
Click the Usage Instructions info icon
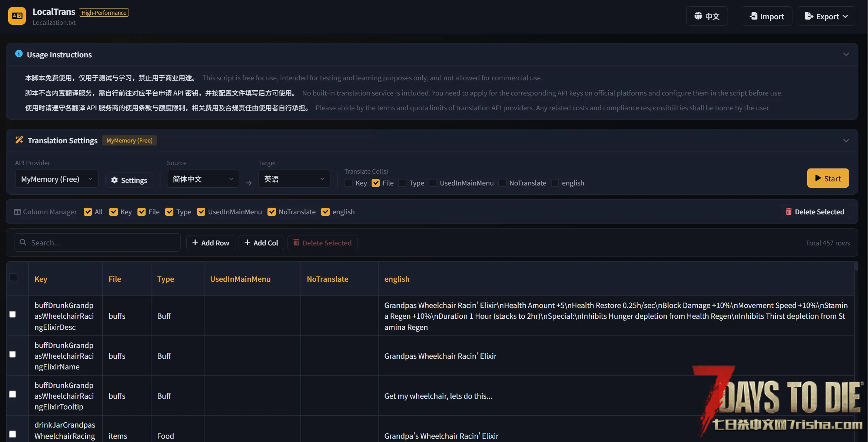19,54
